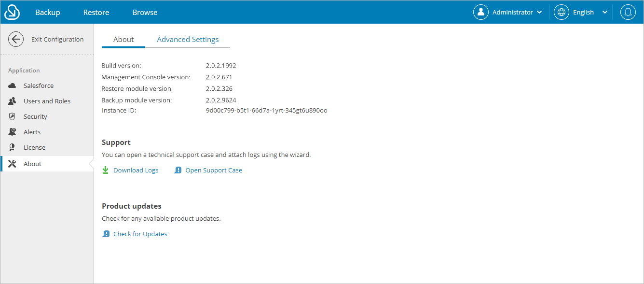Click the License ribbon icon
This screenshot has height=284, width=644.
click(13, 147)
